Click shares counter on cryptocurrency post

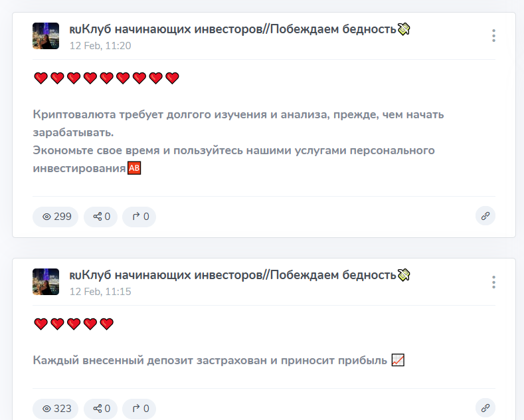point(101,217)
